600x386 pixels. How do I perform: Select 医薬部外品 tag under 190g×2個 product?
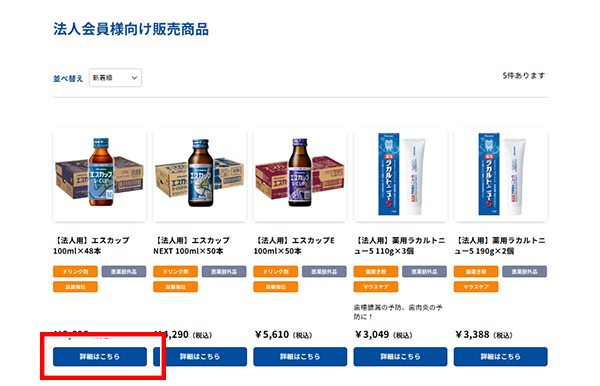[x=525, y=272]
